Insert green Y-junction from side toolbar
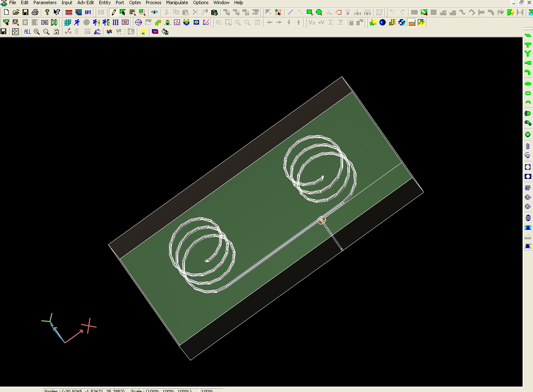Image resolution: width=533 pixels, height=392 pixels. pos(528,54)
